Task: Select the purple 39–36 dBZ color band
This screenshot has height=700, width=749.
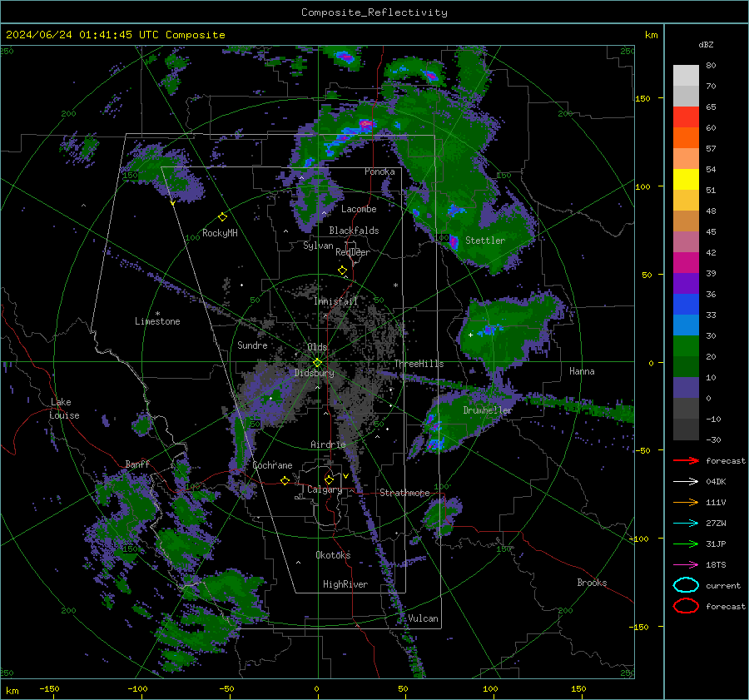Action: (686, 284)
